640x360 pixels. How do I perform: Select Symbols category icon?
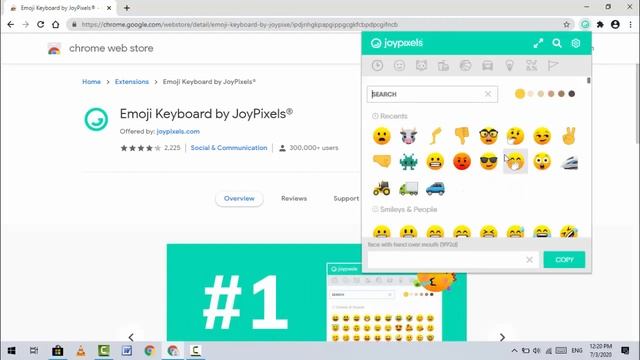coord(531,65)
